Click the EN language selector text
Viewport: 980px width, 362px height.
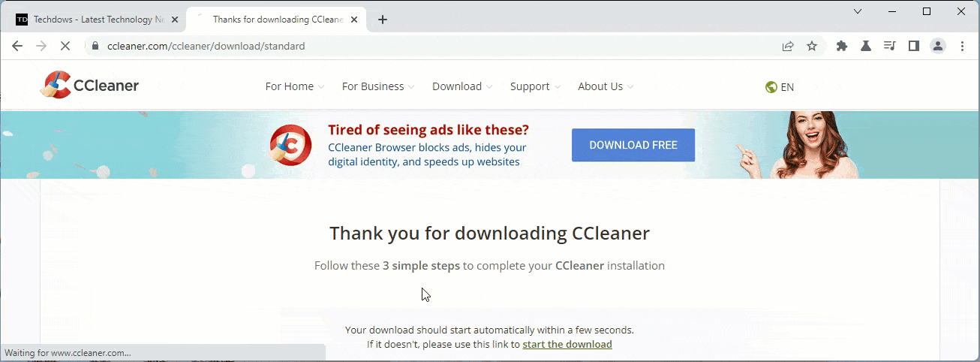[x=787, y=87]
